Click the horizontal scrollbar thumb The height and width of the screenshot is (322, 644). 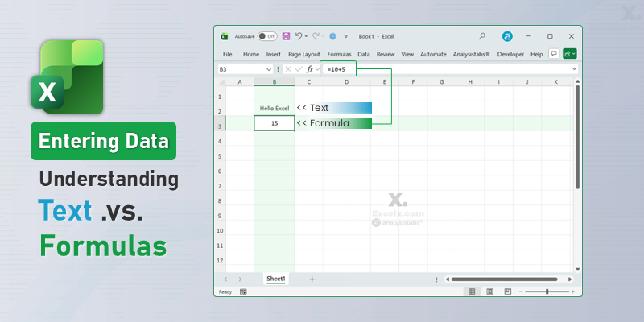coord(504,279)
